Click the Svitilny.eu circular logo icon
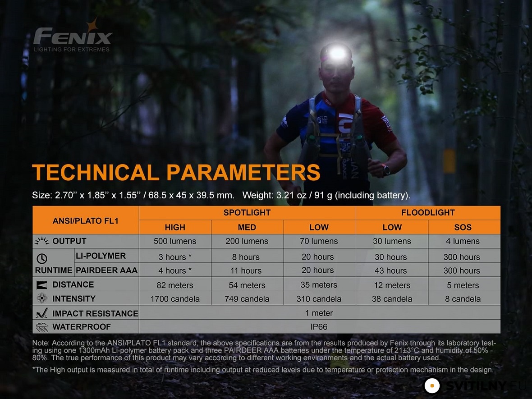532x399 pixels. tap(432, 386)
